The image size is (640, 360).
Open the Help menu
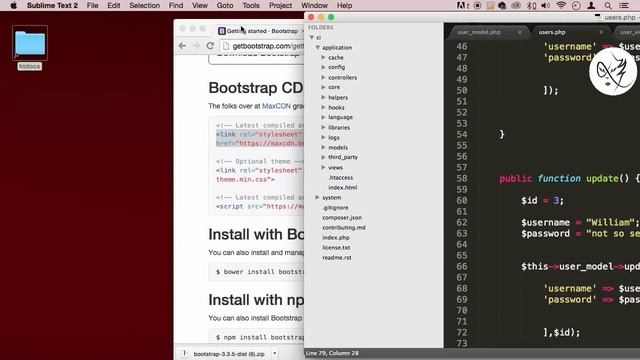[344, 6]
